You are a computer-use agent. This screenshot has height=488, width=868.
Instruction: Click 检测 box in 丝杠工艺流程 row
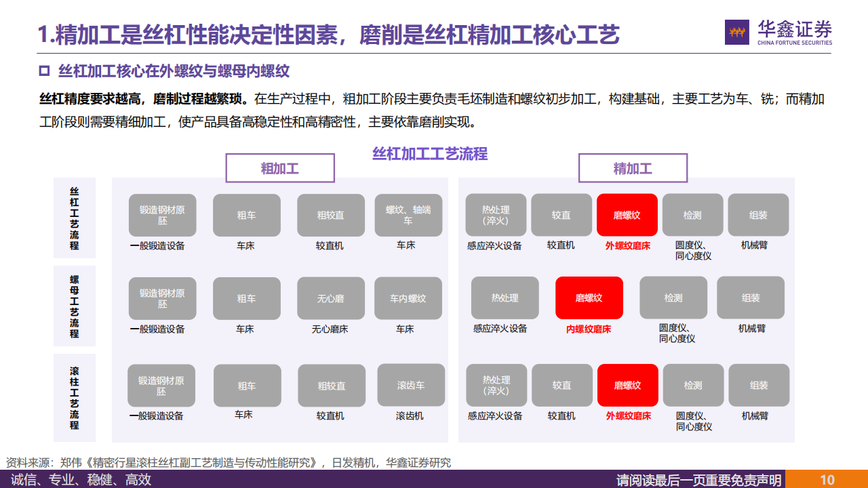692,215
